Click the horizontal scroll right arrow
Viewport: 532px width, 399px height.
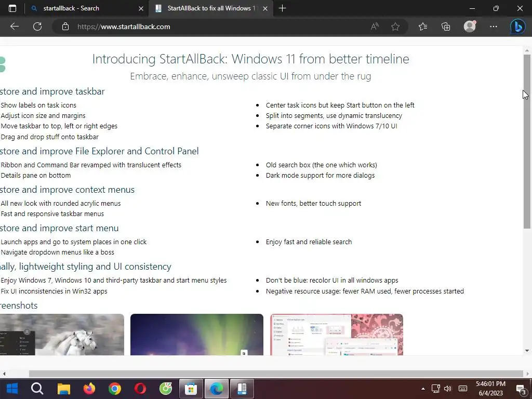click(528, 374)
